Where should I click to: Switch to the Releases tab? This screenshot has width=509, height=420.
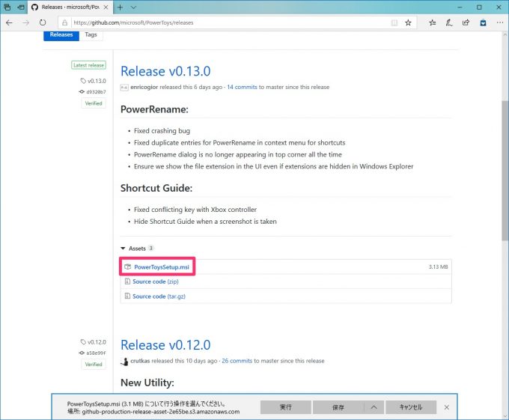coord(61,34)
